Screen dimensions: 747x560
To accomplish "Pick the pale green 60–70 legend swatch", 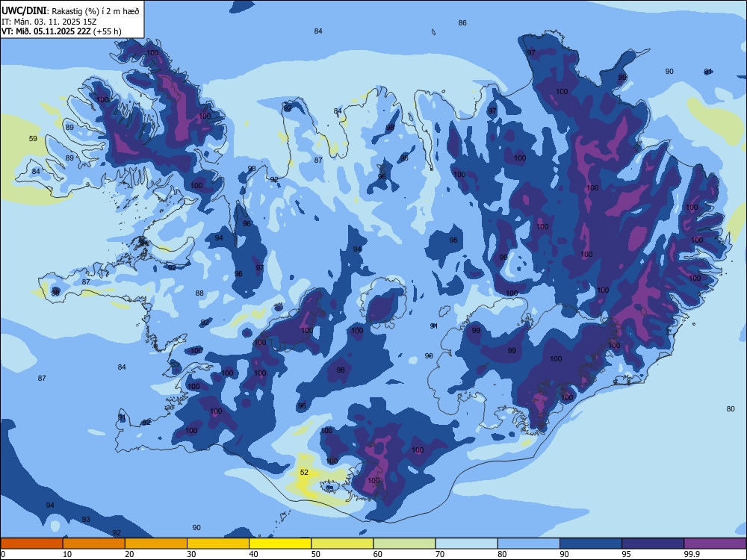I will (x=404, y=544).
